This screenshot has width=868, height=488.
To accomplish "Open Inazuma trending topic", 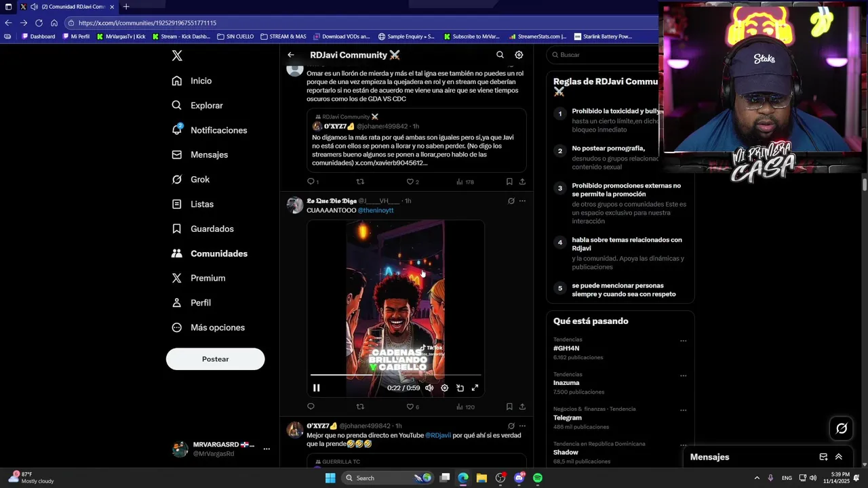I will click(x=566, y=383).
